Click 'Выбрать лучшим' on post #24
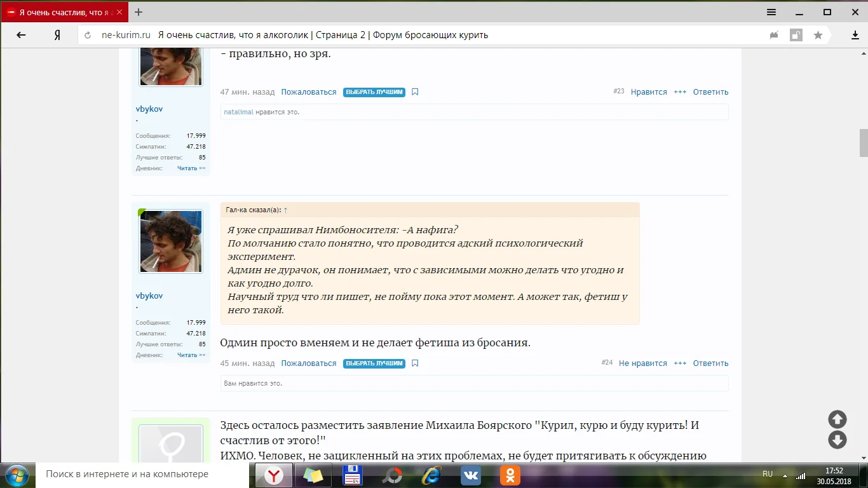 374,363
